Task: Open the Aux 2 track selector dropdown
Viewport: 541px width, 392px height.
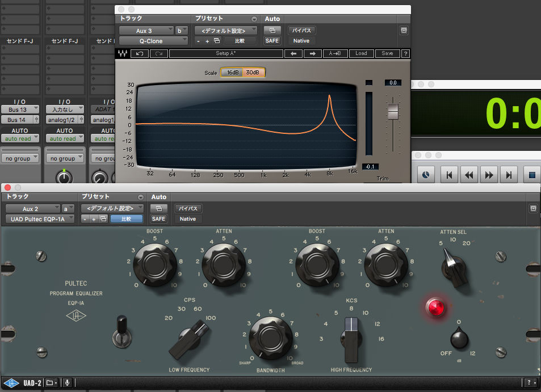Action: pyautogui.click(x=33, y=209)
